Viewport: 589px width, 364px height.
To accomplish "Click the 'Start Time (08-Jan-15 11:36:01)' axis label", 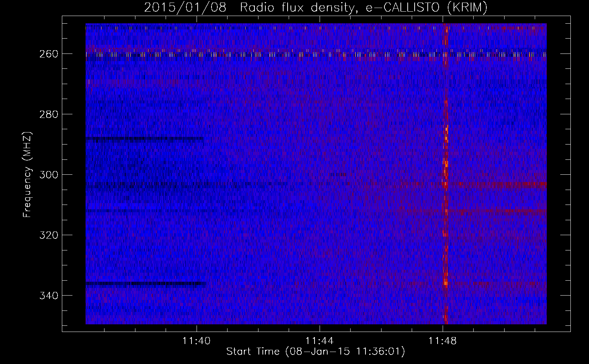I will point(316,352).
